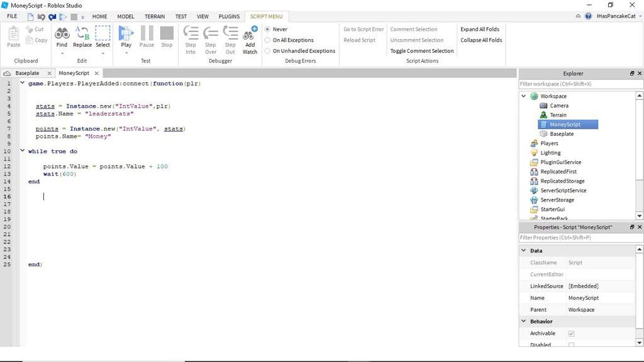
Task: Open the Play mode dropdown arrow
Action: [126, 53]
